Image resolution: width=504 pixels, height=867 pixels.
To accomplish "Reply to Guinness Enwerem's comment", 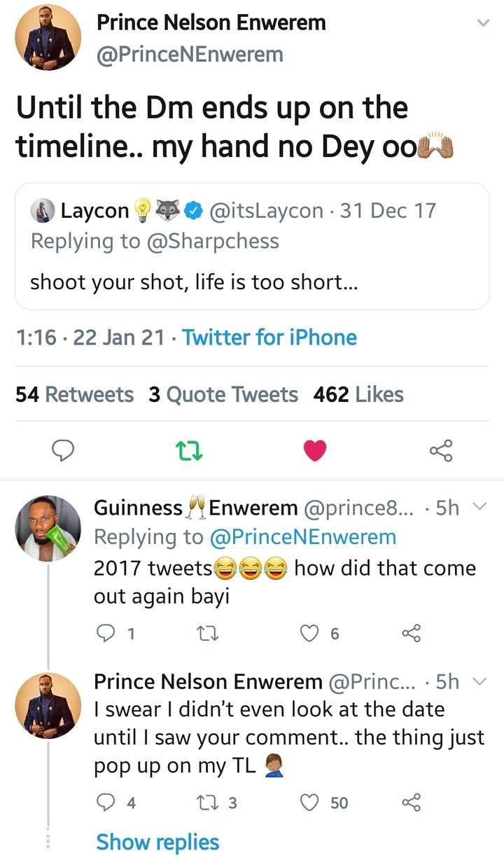I will click(x=105, y=634).
